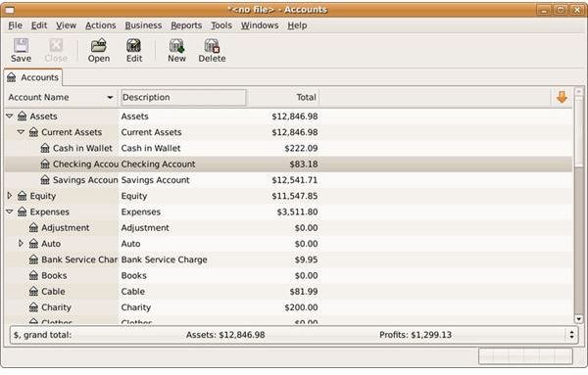
Task: Open the Tools menu
Action: (221, 25)
